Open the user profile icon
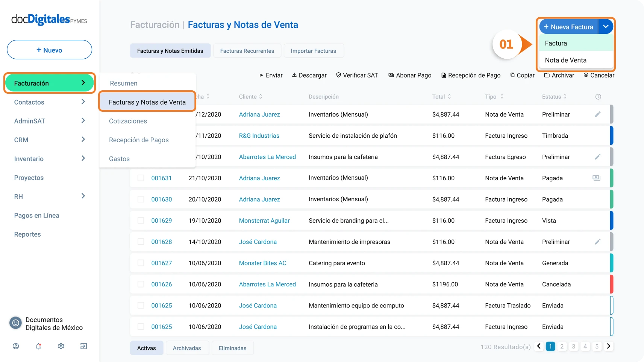 pyautogui.click(x=16, y=346)
